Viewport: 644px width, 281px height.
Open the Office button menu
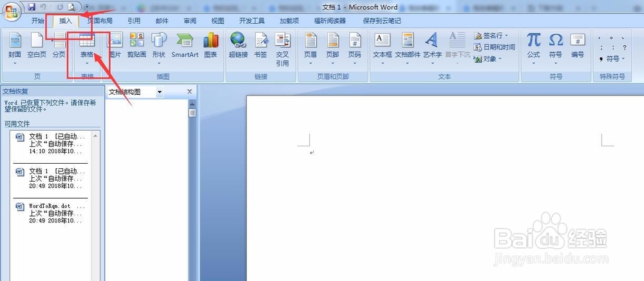12,10
